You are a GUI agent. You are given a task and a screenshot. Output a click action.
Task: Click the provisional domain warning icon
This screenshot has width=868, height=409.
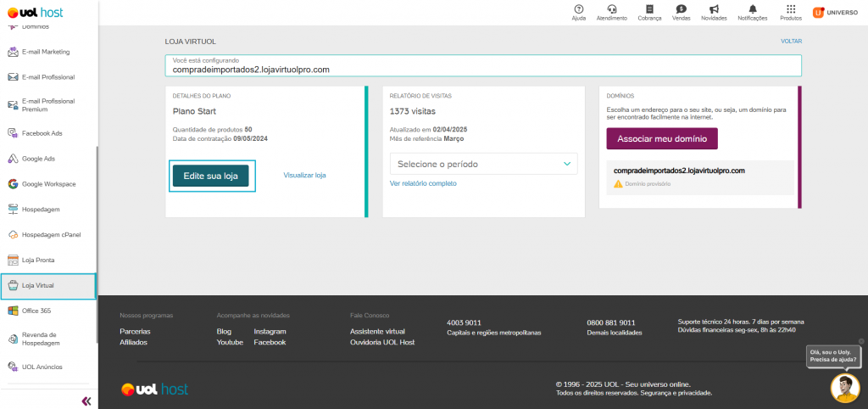618,183
